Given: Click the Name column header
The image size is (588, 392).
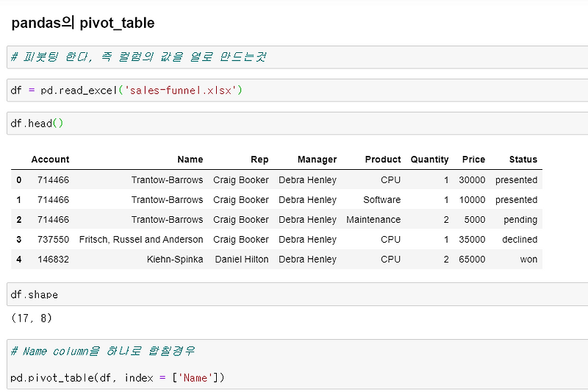Looking at the screenshot, I should (190, 160).
